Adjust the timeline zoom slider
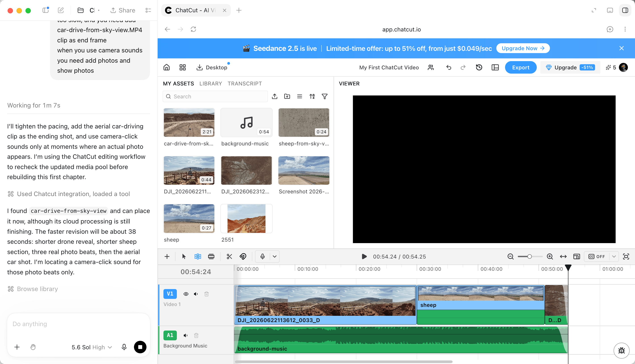The height and width of the screenshot is (364, 635). pos(529,256)
